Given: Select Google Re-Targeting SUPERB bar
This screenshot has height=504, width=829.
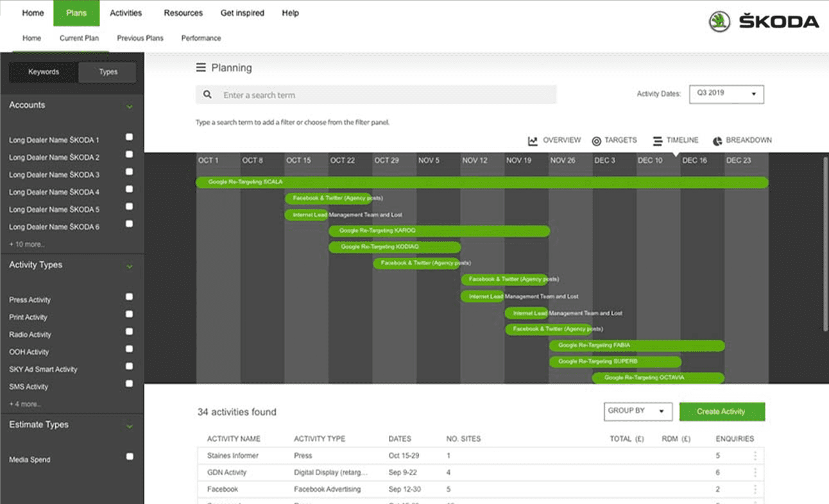Looking at the screenshot, I should click(615, 362).
